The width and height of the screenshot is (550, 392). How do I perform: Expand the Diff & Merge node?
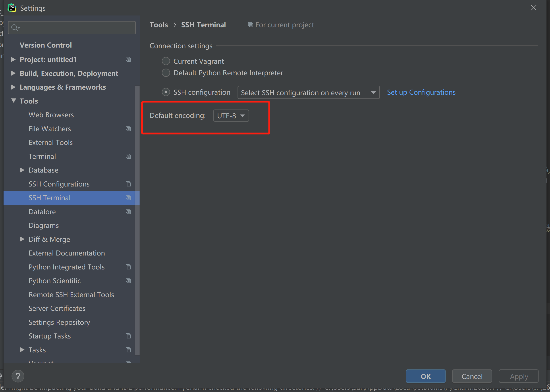22,239
